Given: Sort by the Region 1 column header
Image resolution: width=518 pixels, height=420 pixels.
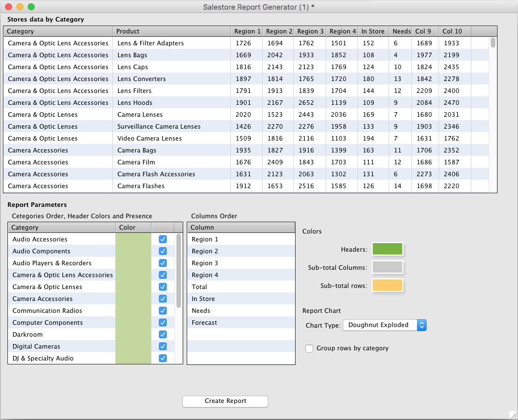Looking at the screenshot, I should pyautogui.click(x=247, y=31).
